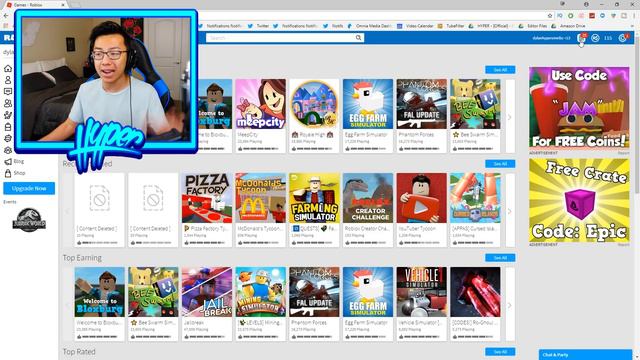
Task: Open the Profile sidebar icon
Action: coord(8,80)
